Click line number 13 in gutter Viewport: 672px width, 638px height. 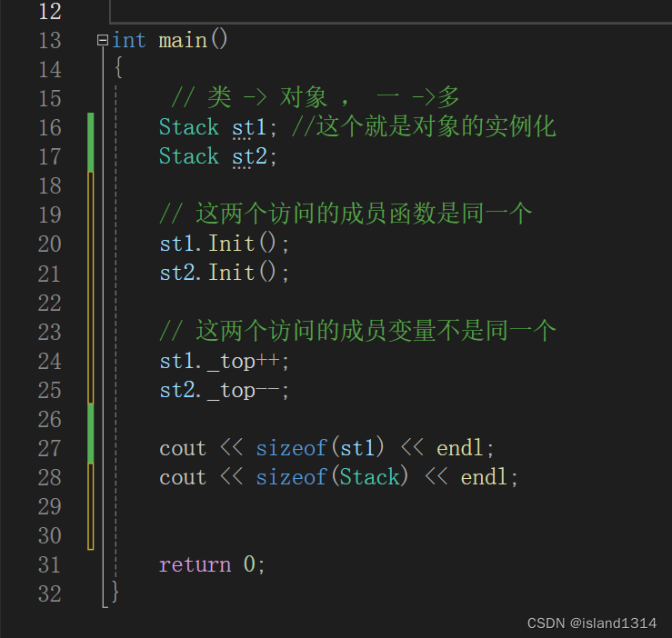50,41
